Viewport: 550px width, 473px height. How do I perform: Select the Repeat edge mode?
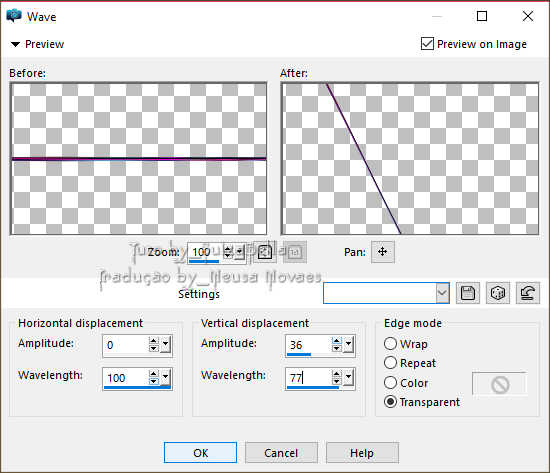coord(390,363)
